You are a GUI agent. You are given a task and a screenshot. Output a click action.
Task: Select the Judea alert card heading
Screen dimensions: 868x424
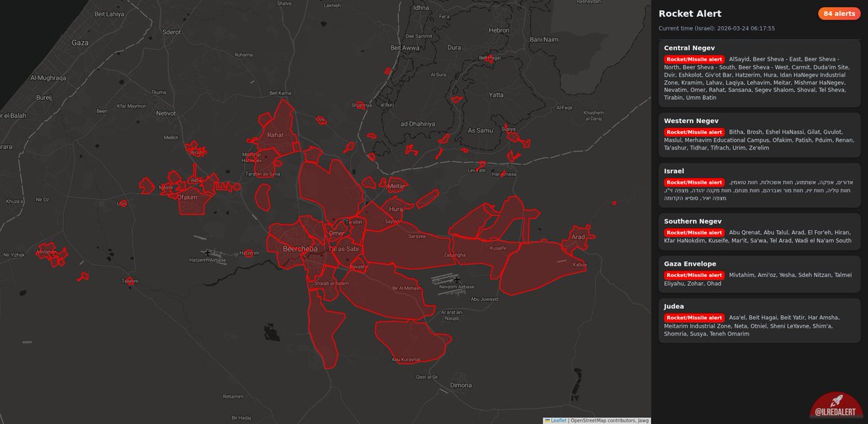pyautogui.click(x=674, y=307)
